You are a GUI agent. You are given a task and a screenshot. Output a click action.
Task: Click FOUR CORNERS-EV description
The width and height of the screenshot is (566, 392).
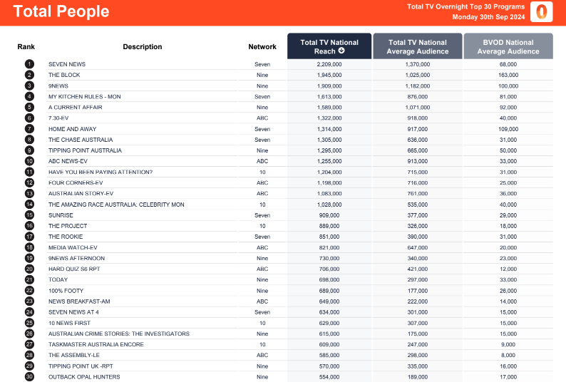point(76,182)
